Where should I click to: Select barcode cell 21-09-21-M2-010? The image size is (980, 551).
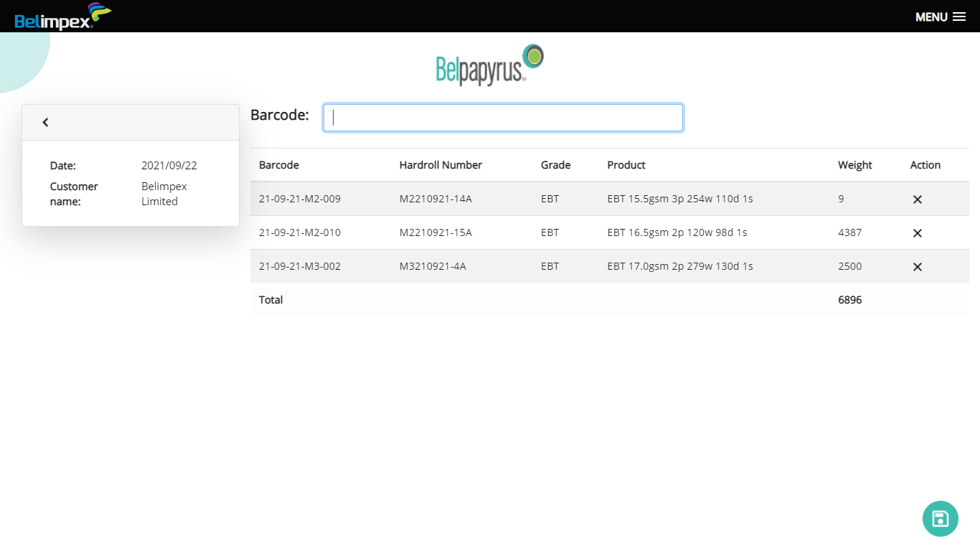[300, 232]
